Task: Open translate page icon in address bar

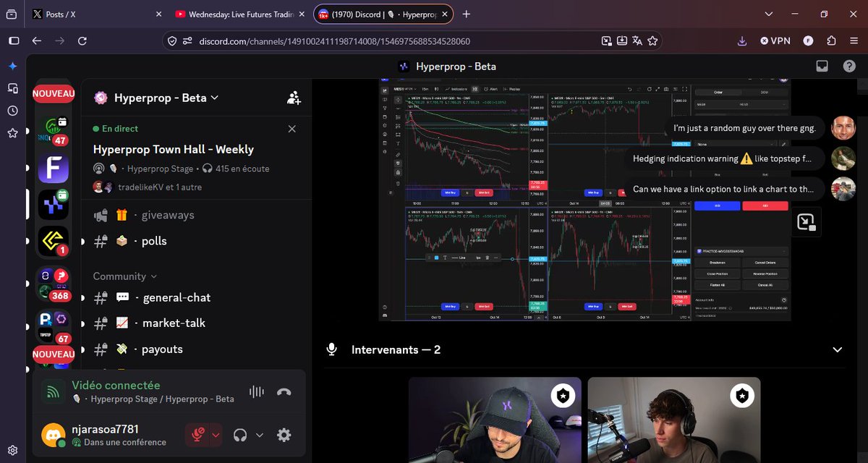Action: [x=637, y=41]
